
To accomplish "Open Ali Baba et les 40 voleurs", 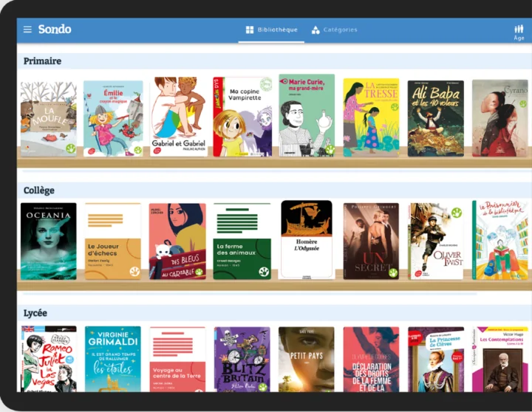I will pyautogui.click(x=436, y=119).
